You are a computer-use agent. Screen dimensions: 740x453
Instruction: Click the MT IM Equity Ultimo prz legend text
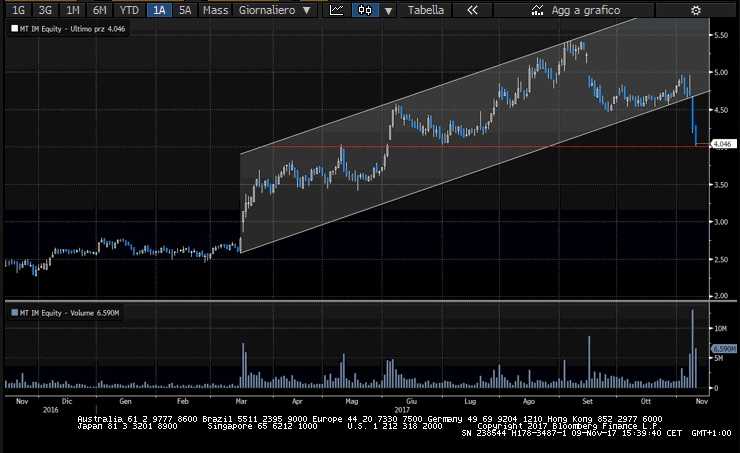(x=72, y=29)
